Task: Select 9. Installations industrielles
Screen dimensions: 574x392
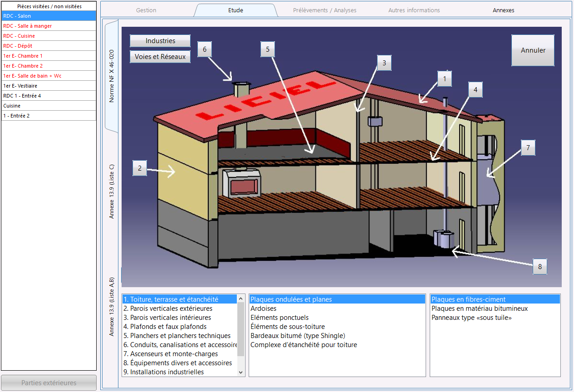Action: coord(180,372)
